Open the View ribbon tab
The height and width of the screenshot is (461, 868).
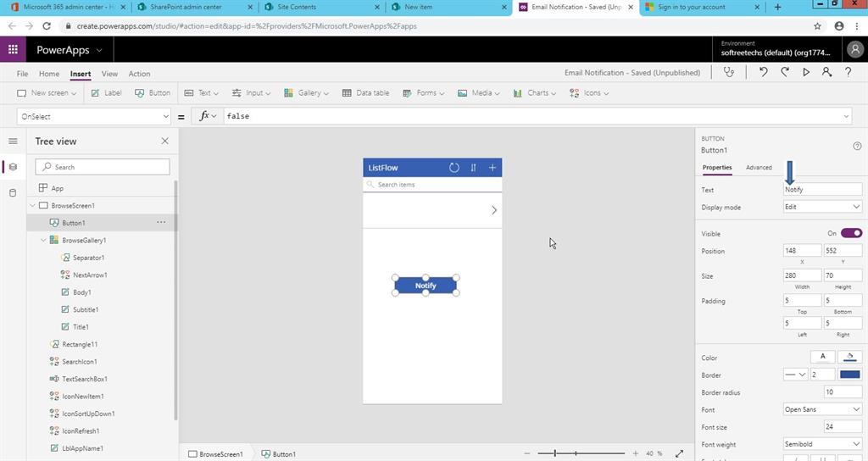[109, 74]
